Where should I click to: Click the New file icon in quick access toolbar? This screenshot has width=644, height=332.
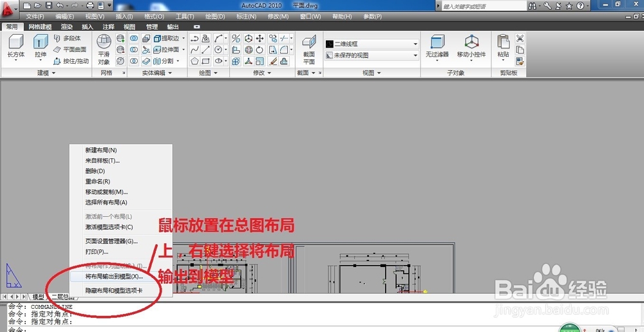pyautogui.click(x=27, y=6)
